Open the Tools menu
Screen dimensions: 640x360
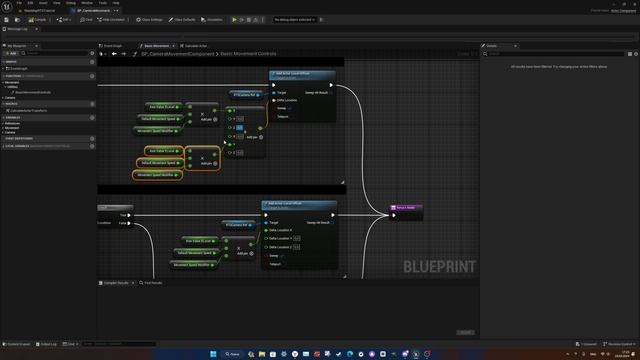[102, 3]
